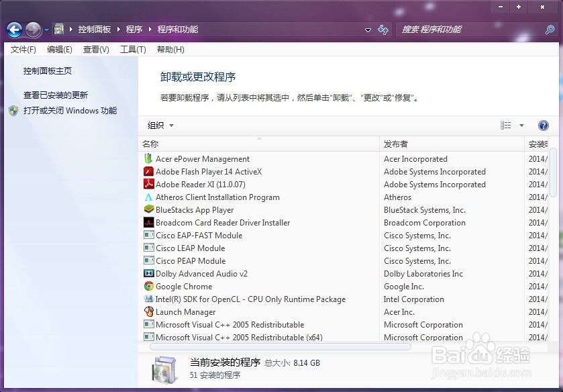Click Intel(R) SDK for OpenCL icon
This screenshot has width=563, height=392.
pos(148,299)
